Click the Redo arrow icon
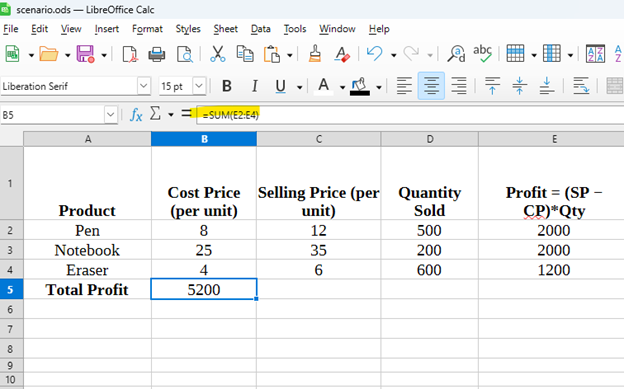 (411, 53)
